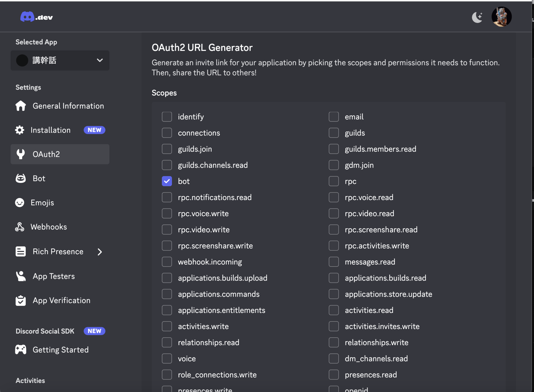The image size is (534, 392).
Task: Select the Bot settings page
Action: coord(60,178)
